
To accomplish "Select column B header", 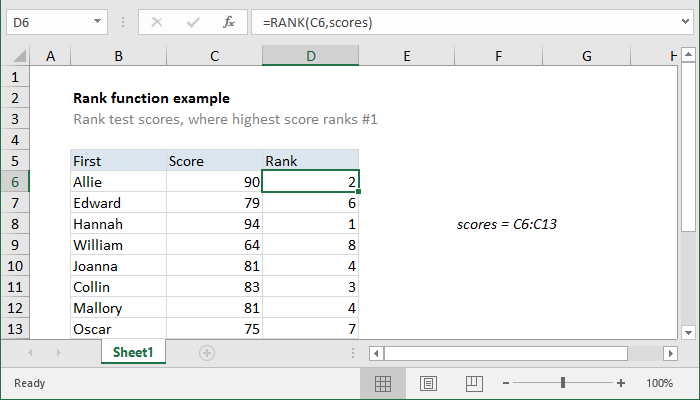I will pos(118,56).
